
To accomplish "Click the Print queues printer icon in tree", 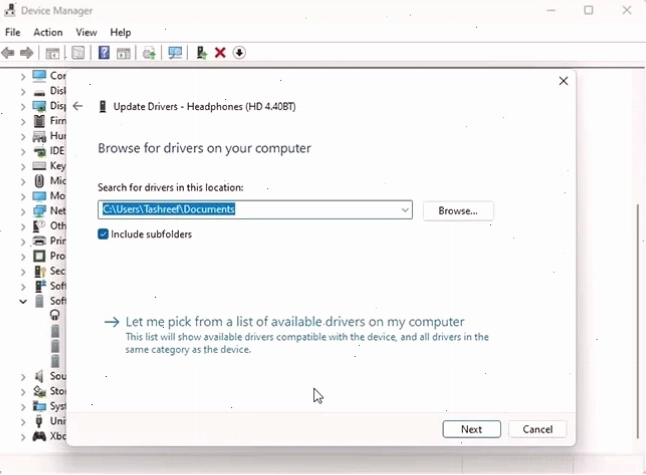I will click(39, 241).
